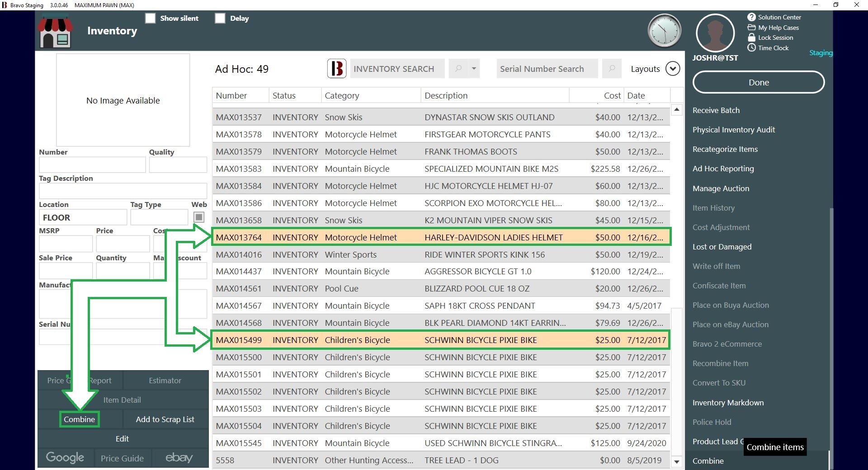
Task: Select Receive Batch in the side menu
Action: (716, 110)
